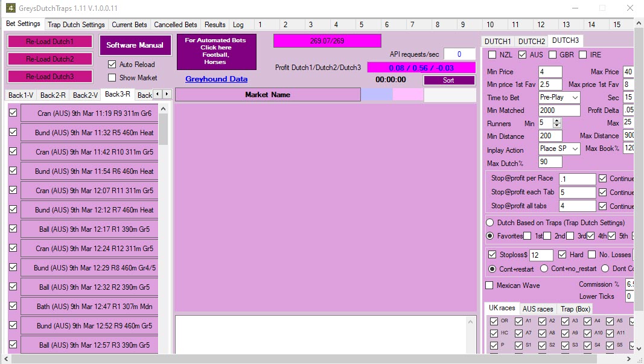This screenshot has width=644, height=364.
Task: Open the Software Manual
Action: point(135,45)
